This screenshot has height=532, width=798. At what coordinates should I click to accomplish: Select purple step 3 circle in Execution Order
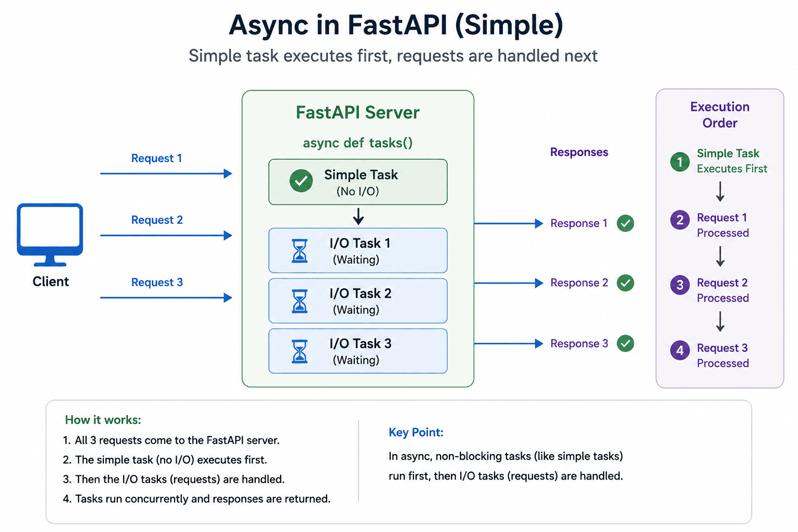click(680, 285)
